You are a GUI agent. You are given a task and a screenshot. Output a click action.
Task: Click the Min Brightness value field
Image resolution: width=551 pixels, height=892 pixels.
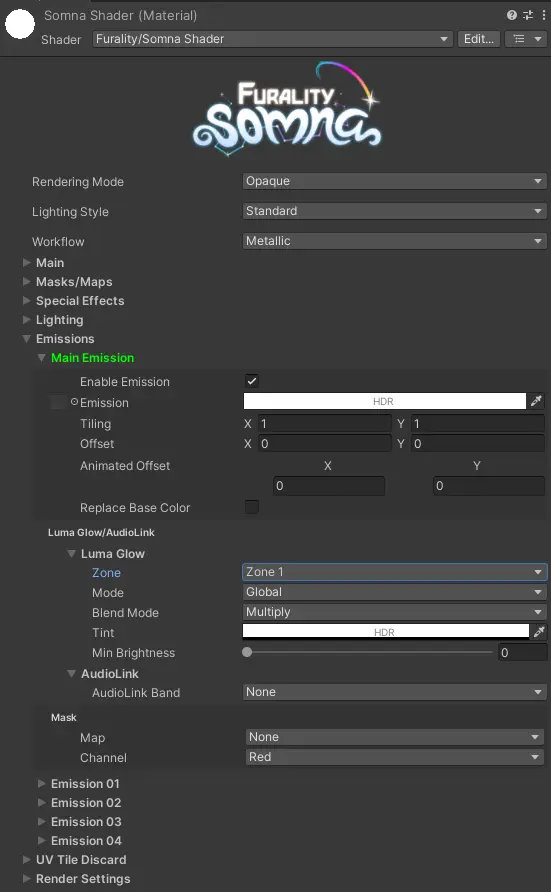522,652
